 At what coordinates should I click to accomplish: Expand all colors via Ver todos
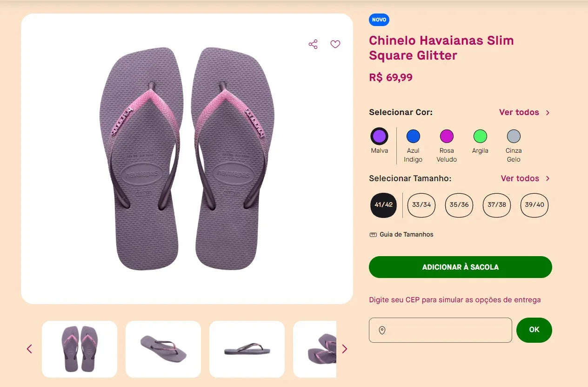click(519, 112)
